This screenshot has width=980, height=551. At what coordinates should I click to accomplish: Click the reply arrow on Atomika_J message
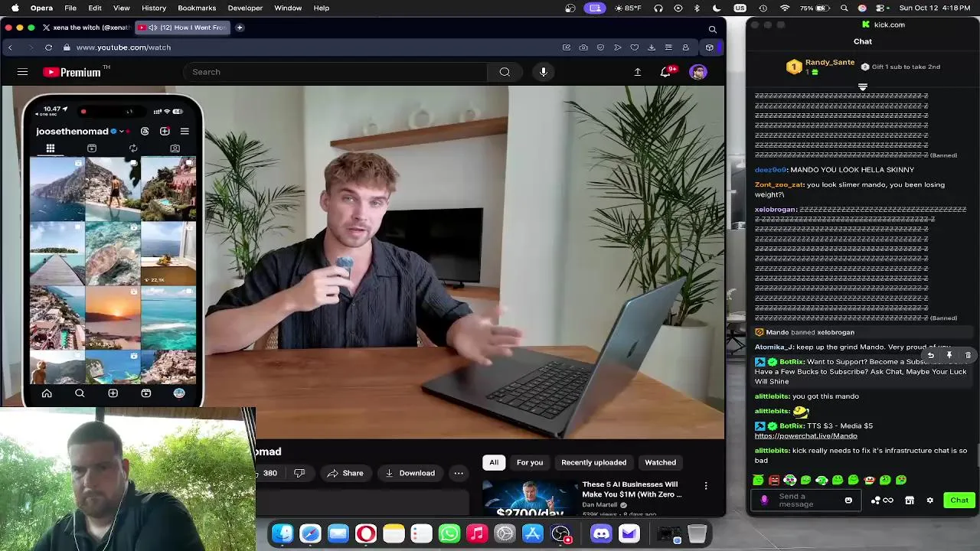coord(931,355)
